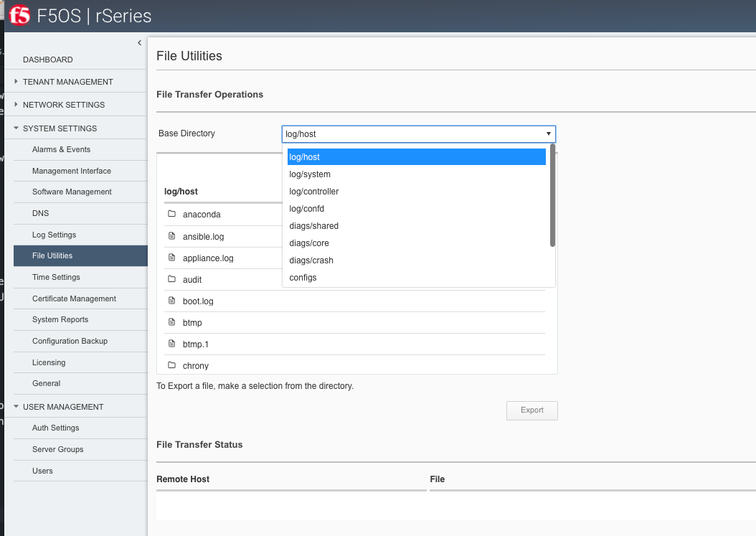
Task: Click the dropdown list scrollbar
Action: pos(552,195)
